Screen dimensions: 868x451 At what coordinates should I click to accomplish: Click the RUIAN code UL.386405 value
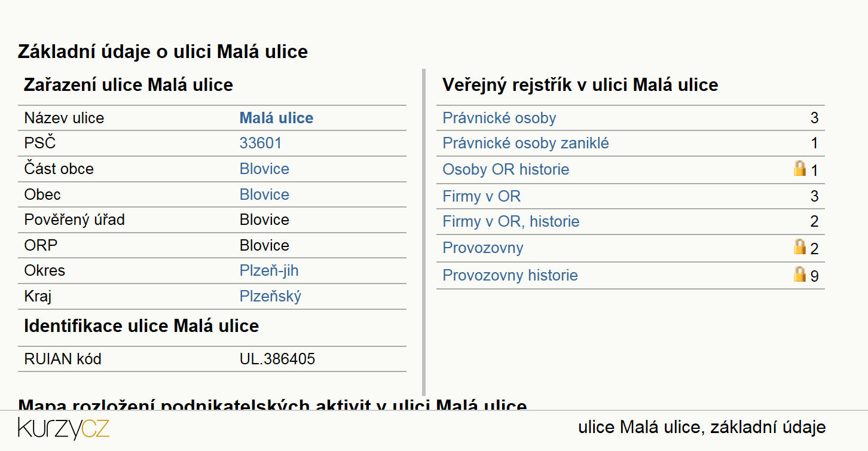click(x=277, y=359)
